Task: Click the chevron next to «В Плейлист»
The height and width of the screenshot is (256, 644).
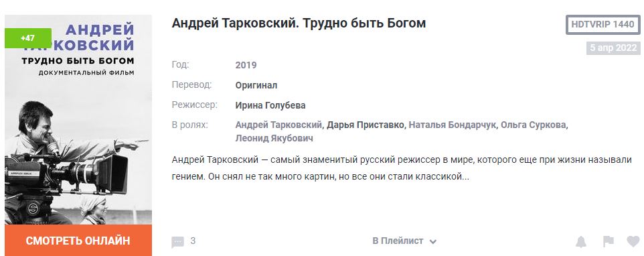Action: [432, 242]
